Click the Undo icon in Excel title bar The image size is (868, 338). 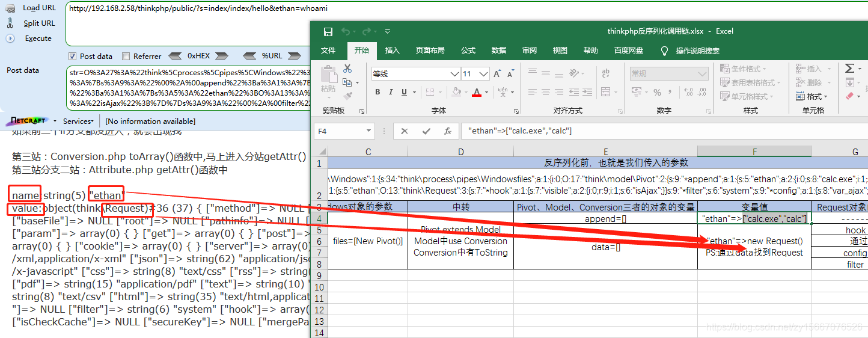pos(346,32)
